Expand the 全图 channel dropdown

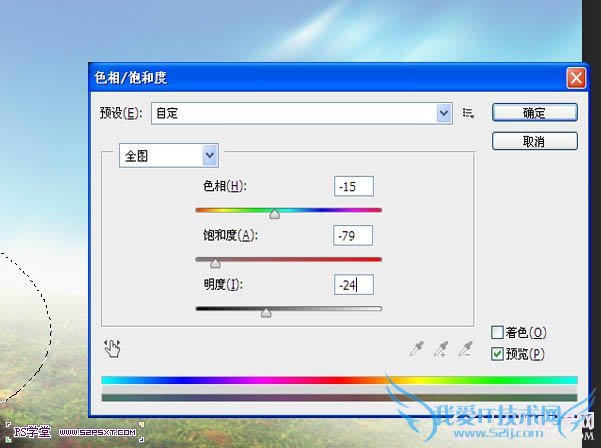169,156
